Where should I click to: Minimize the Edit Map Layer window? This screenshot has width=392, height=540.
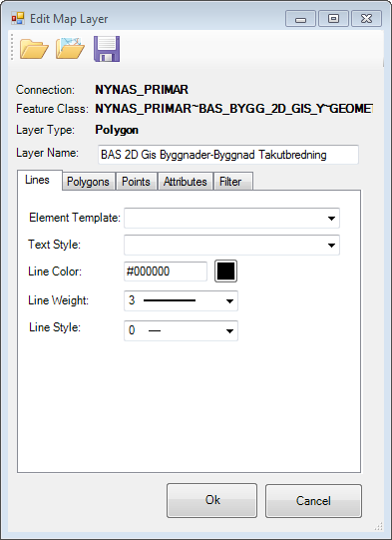300,18
